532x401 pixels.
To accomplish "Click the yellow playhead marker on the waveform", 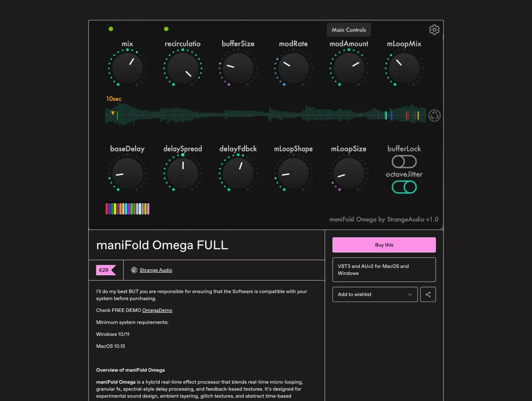I will coord(112,112).
